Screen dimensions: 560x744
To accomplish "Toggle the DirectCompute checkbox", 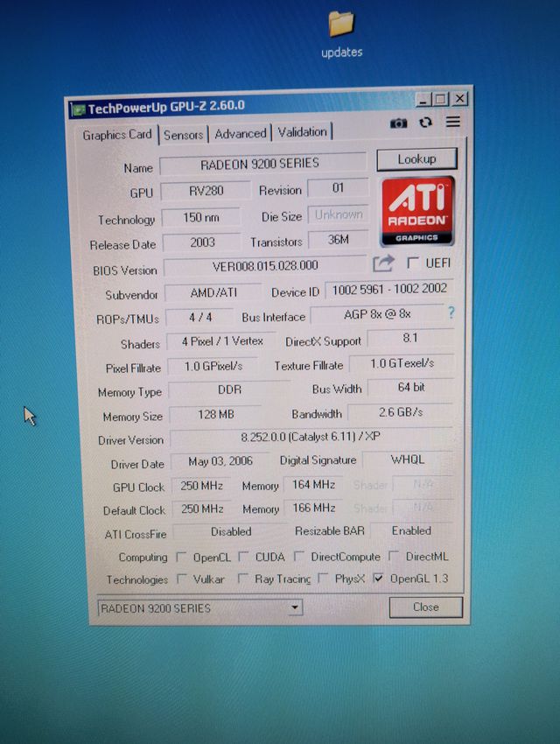I will click(x=298, y=556).
